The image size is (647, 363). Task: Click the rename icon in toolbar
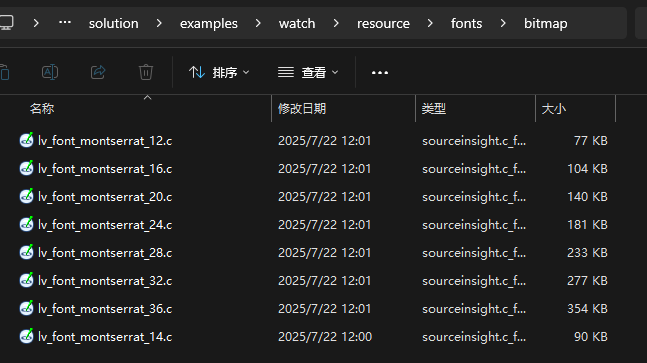point(50,72)
